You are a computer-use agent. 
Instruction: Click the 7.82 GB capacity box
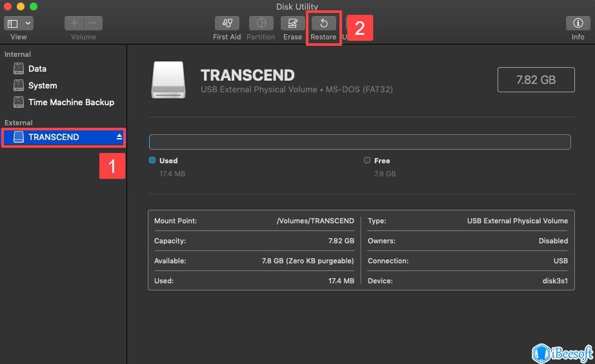point(536,80)
